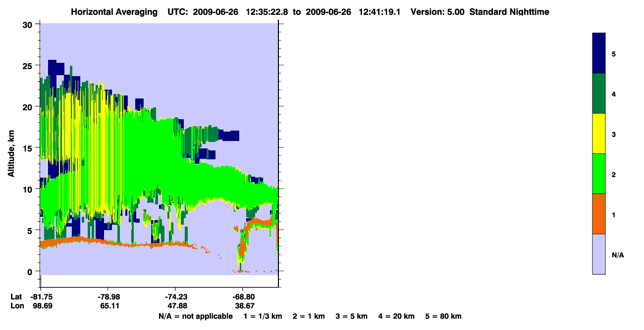Screen dimensions: 644x330
Task: Click the latitude value -68.80
Action: pyautogui.click(x=243, y=297)
